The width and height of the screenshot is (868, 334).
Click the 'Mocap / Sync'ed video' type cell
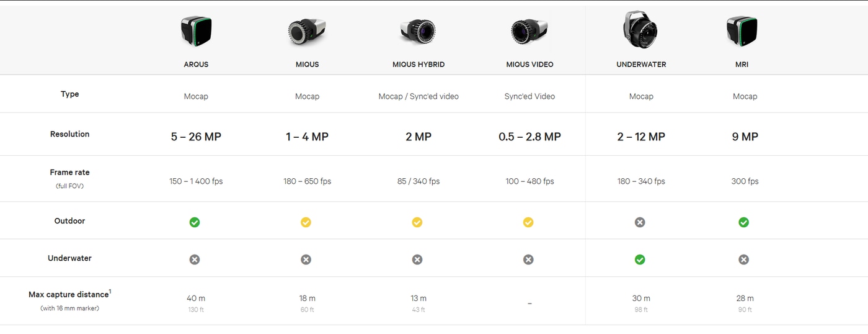(418, 96)
